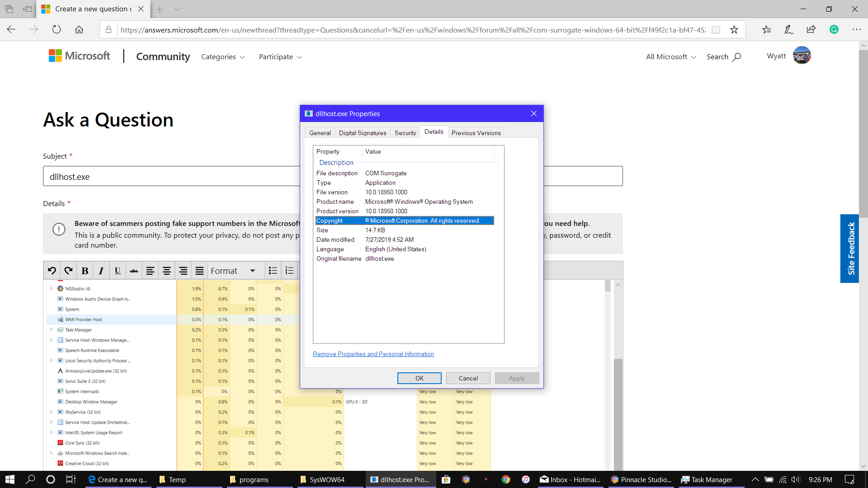Cancel the dllhost.exe Properties dialog
The width and height of the screenshot is (868, 488).
click(468, 378)
